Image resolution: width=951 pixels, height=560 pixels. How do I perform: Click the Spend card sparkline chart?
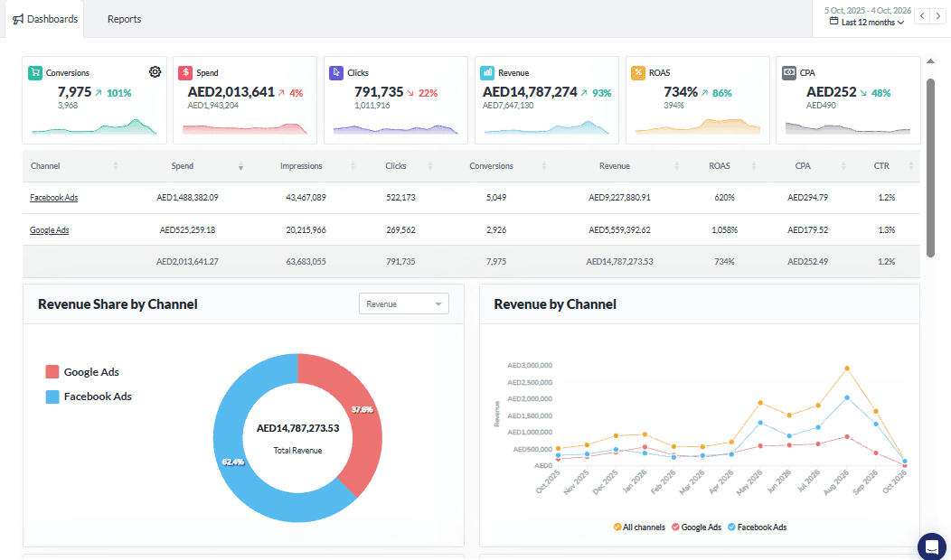click(x=245, y=128)
